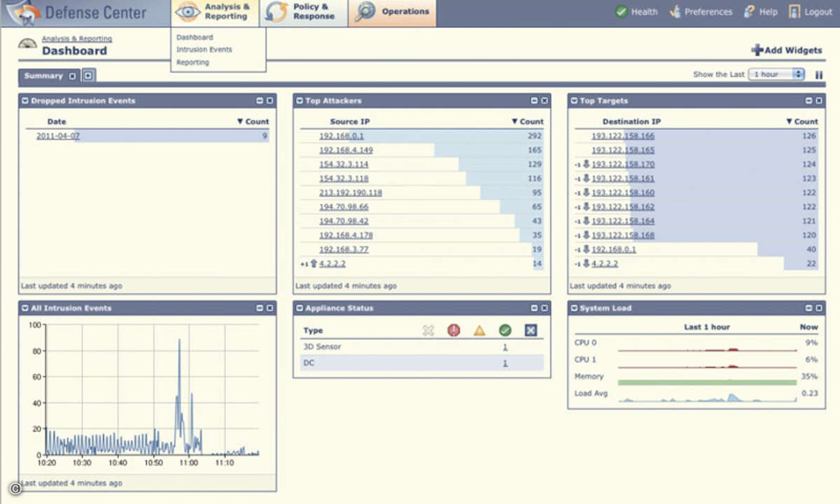The height and width of the screenshot is (504, 840).
Task: Sort Dropped Intrusion Events by Count
Action: pyautogui.click(x=253, y=122)
